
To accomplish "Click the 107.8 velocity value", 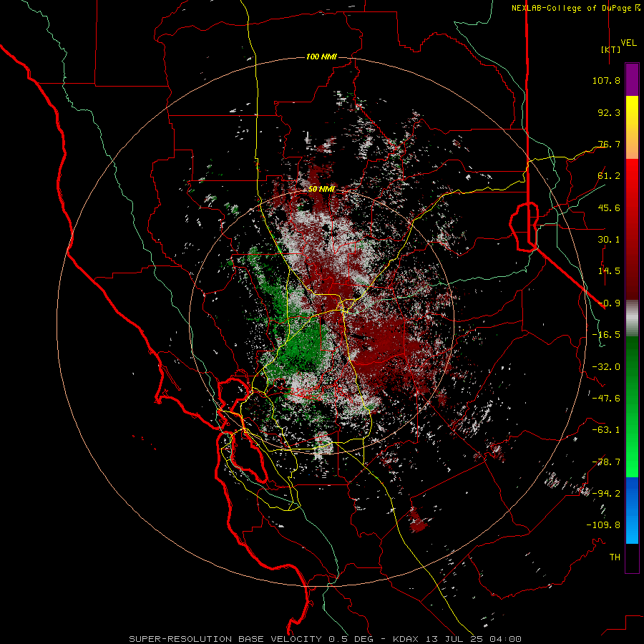I will click(606, 80).
